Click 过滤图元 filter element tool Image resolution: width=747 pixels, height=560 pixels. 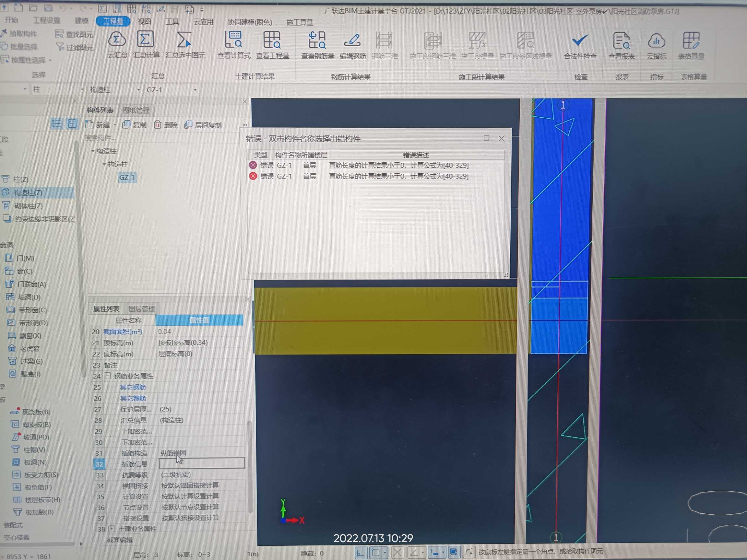[75, 47]
